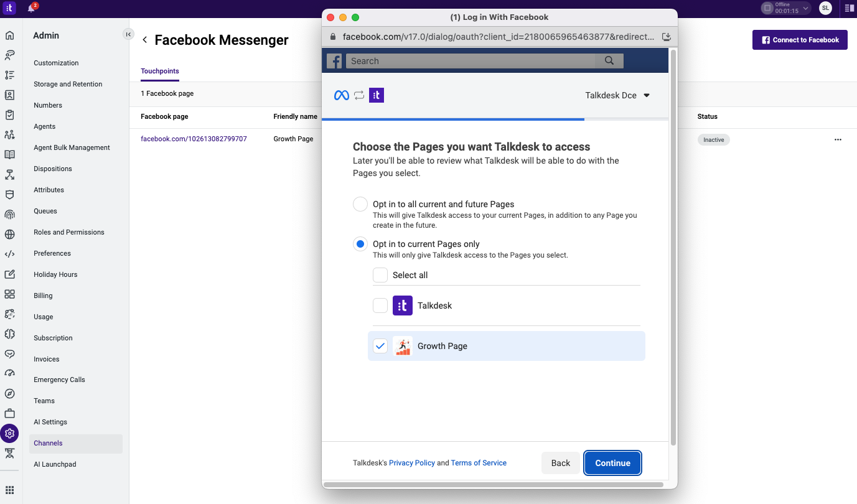Switch to the Touchpoints tab
This screenshot has width=857, height=504.
(x=160, y=71)
